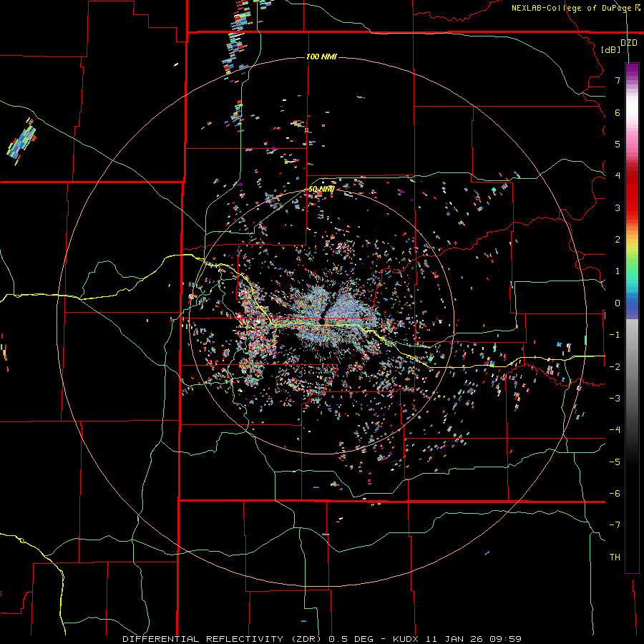Click the '100 NMI' range ring label
The height and width of the screenshot is (644, 644).
tap(321, 57)
